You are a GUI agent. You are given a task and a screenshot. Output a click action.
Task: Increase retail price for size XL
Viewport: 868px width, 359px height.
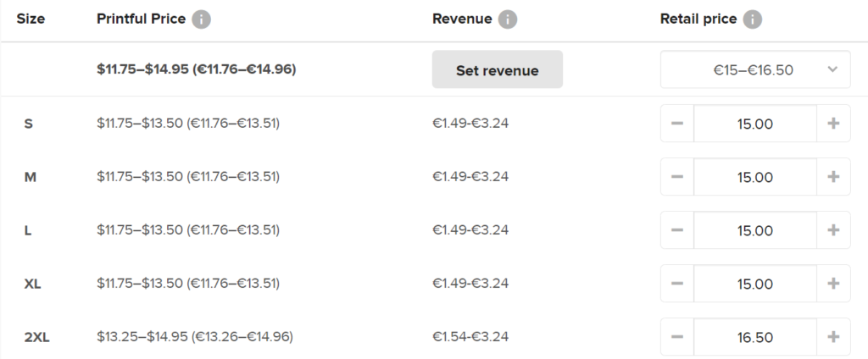(x=833, y=284)
